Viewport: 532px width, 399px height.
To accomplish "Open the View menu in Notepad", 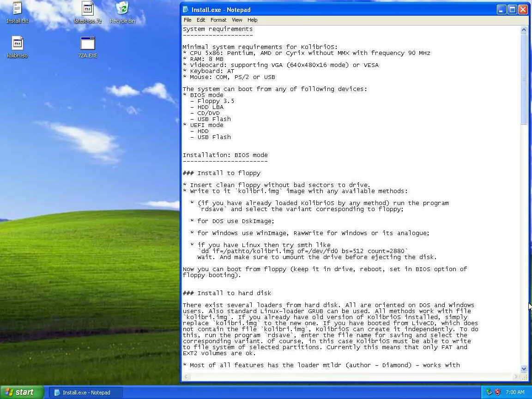I will [x=237, y=20].
